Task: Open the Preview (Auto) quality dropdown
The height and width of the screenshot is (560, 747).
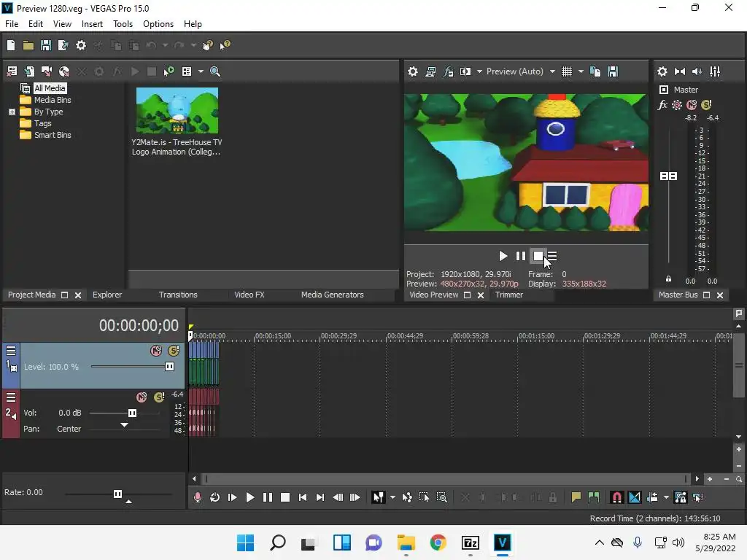Action: (x=552, y=71)
